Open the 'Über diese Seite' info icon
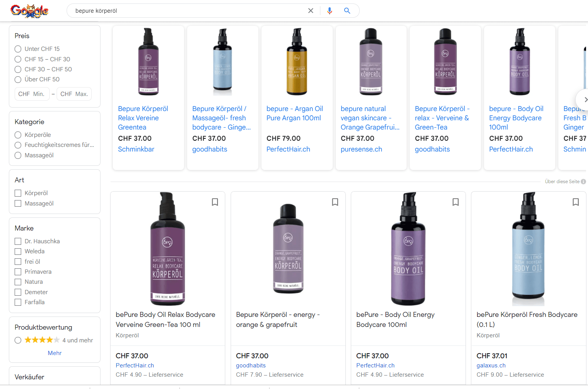Viewport: 588px width, 389px height. pos(583,182)
